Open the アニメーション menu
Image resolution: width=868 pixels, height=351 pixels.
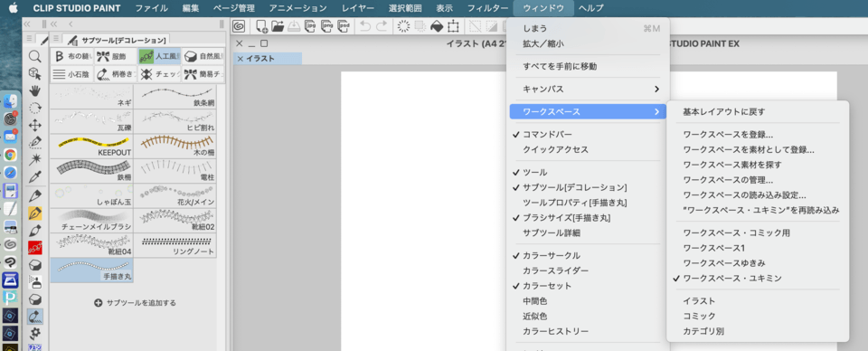pyautogui.click(x=297, y=8)
